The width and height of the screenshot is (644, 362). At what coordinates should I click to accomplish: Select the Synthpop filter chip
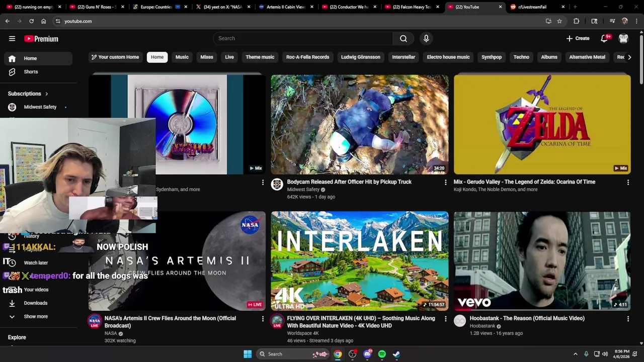coord(492,57)
